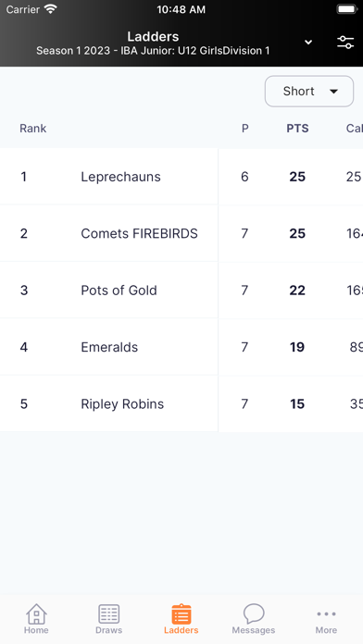Tap the Ladders title in header

(153, 37)
